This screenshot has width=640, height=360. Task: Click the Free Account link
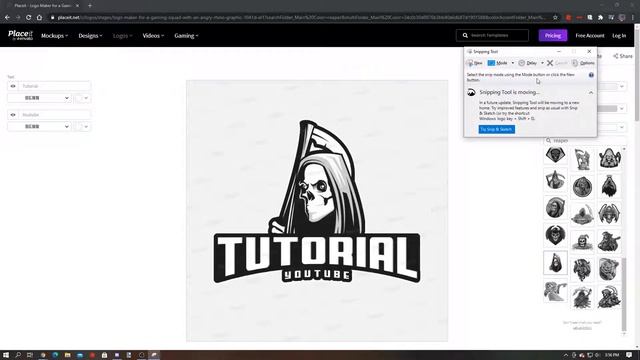point(590,36)
